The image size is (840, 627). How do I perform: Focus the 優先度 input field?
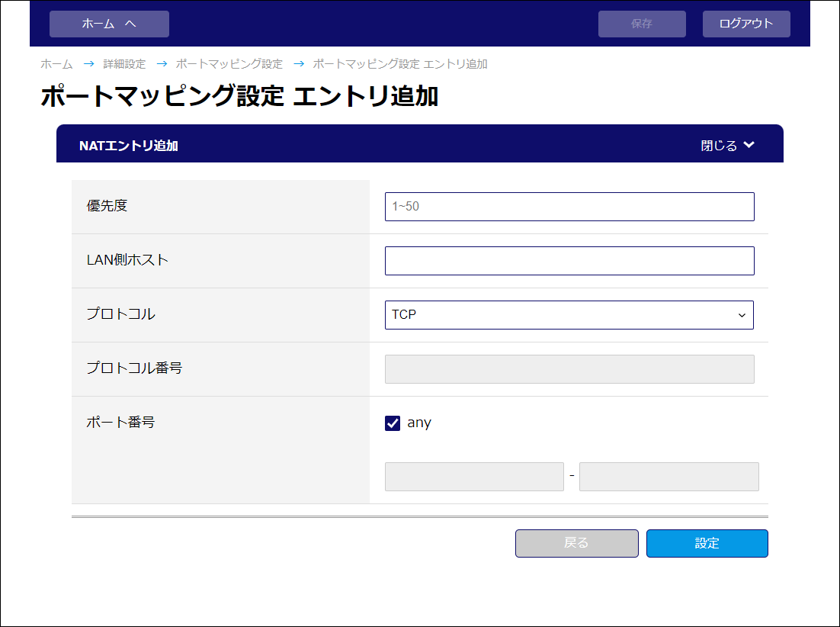pyautogui.click(x=569, y=207)
